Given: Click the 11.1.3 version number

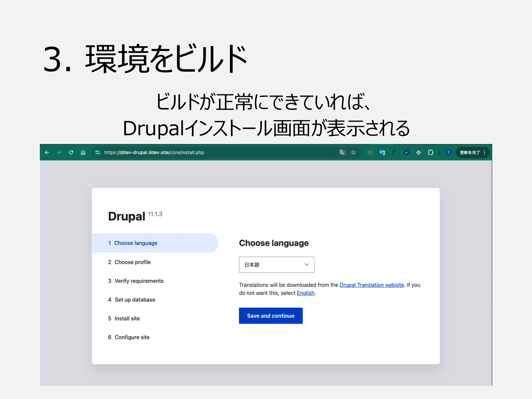Looking at the screenshot, I should point(155,214).
